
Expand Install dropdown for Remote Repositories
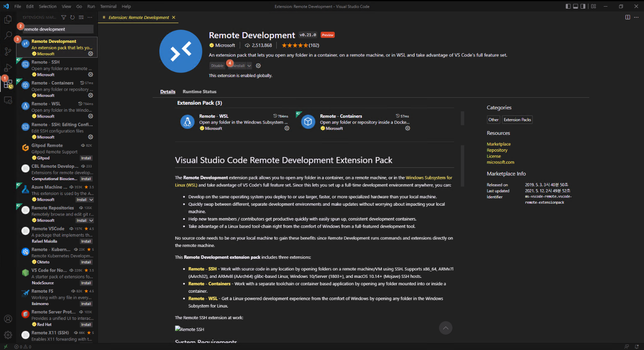pos(91,221)
